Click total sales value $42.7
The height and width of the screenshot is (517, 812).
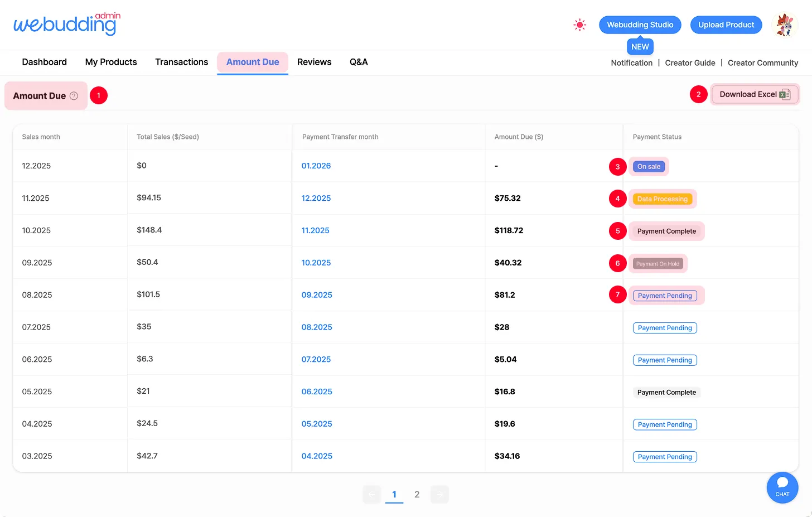(x=147, y=456)
